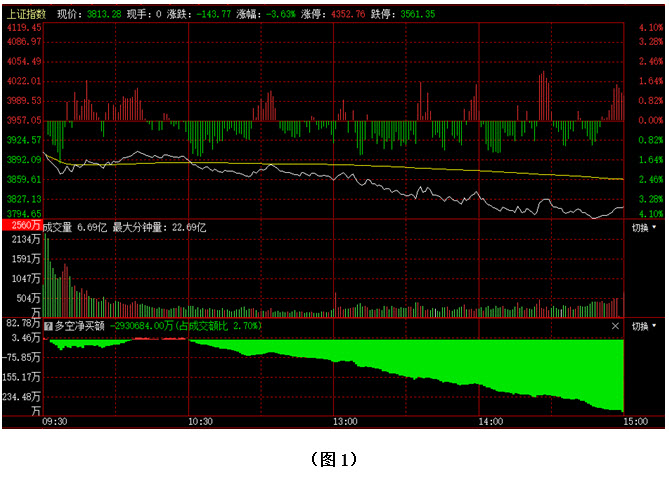
Task: Open the 切换 dropdown in the 多空净买额 panel
Action: pos(644,326)
